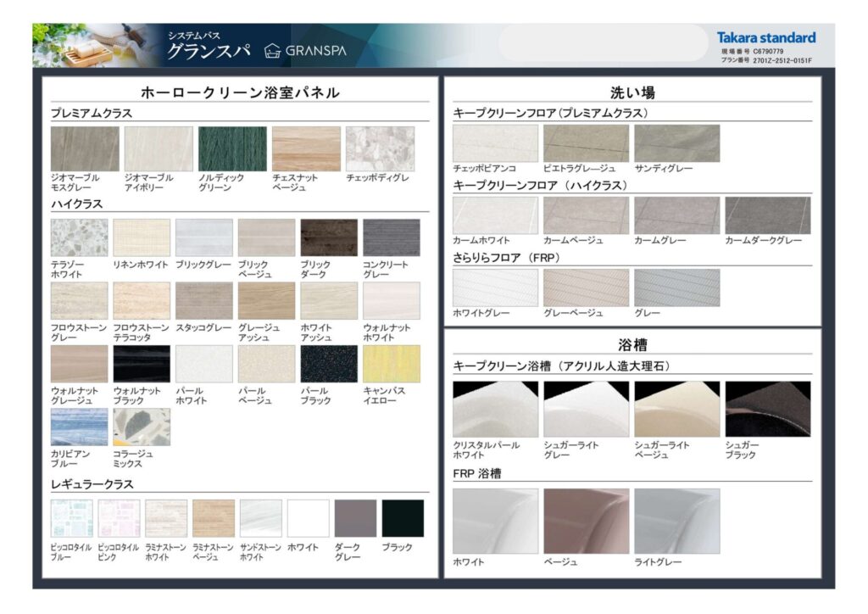The height and width of the screenshot is (614, 868).
Task: Choose the コラージュミックス swatch
Action: point(142,427)
